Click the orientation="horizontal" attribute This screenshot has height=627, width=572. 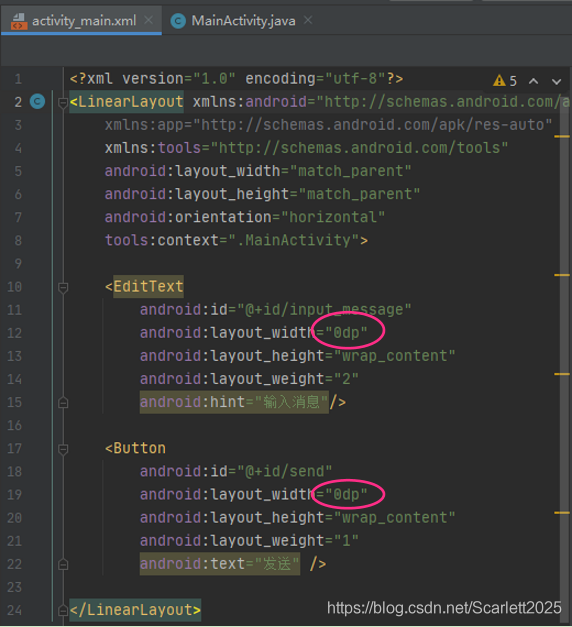(x=245, y=217)
